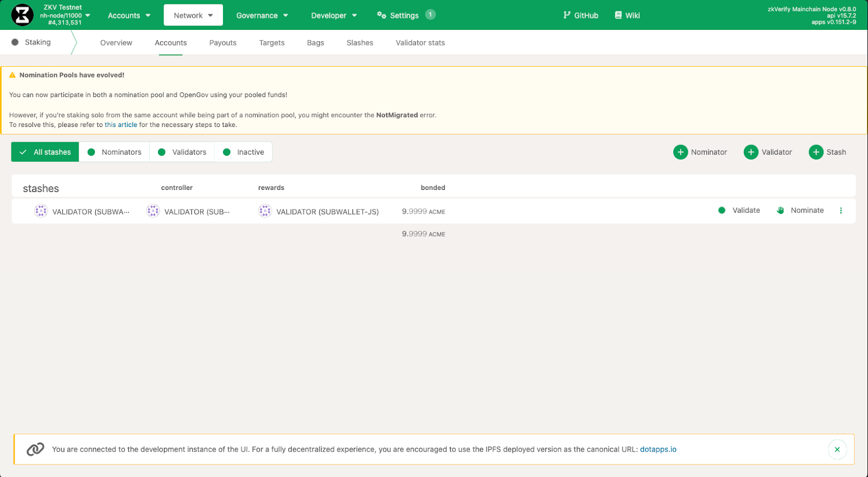Select the All stashes filter
Viewport: 868px width, 477px height.
click(45, 152)
